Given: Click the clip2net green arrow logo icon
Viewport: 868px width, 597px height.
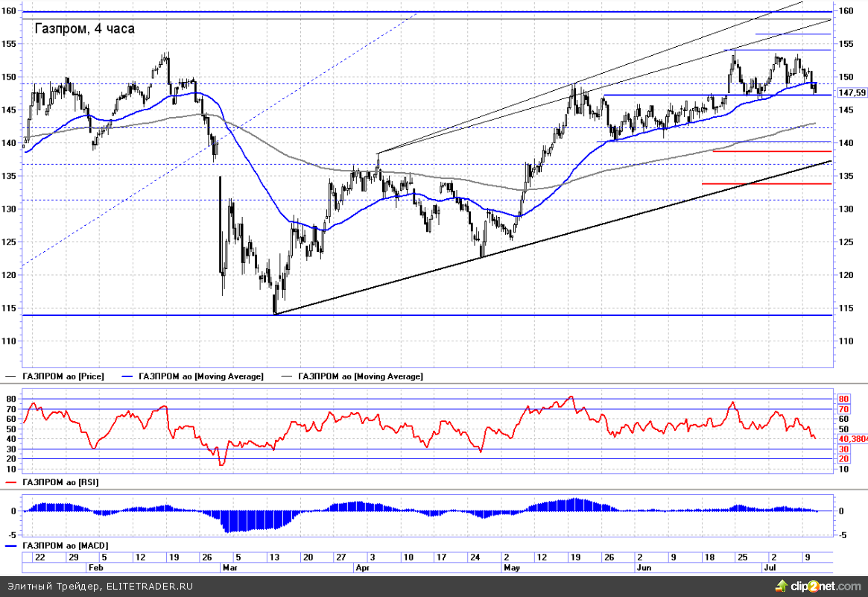Looking at the screenshot, I should (x=782, y=585).
